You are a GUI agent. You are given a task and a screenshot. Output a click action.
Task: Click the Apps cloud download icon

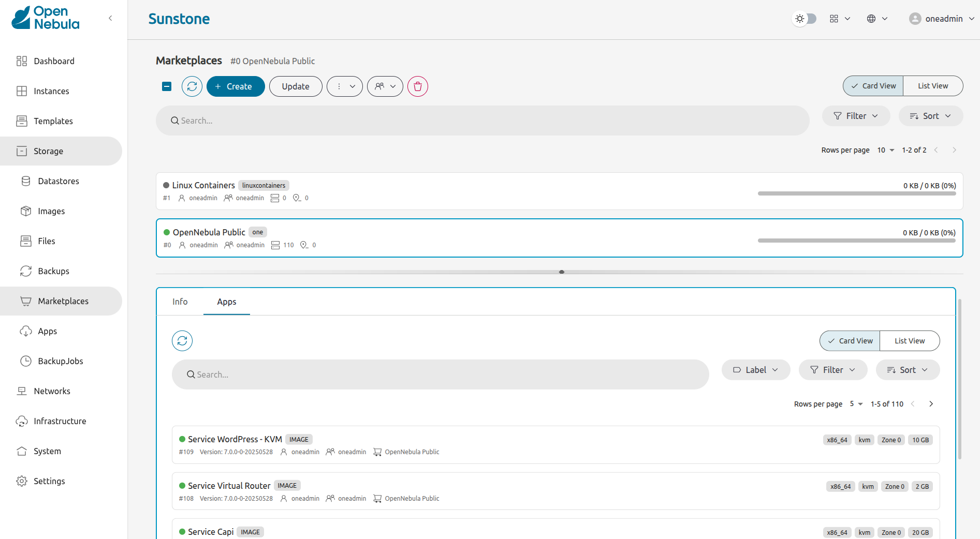click(26, 331)
